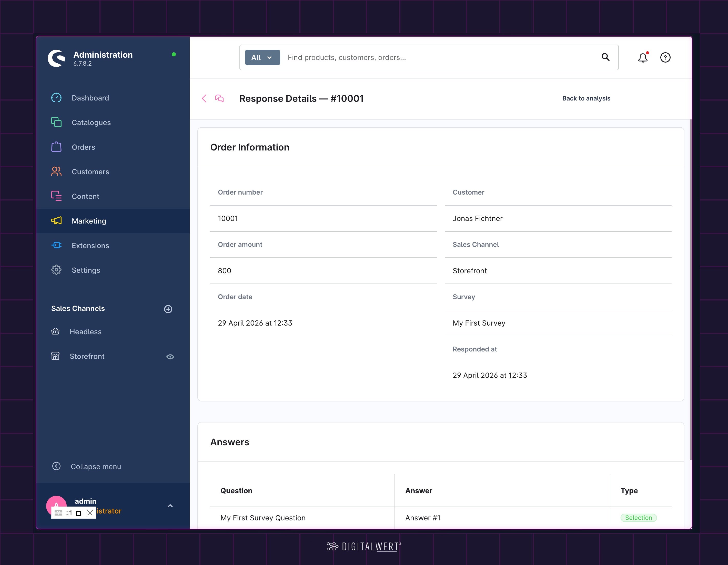
Task: Click Sales Channel value Storefront
Action: coord(470,271)
